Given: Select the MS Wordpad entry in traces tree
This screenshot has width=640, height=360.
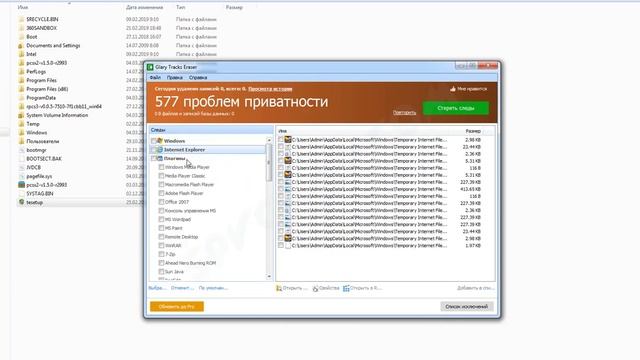Looking at the screenshot, I should click(178, 220).
